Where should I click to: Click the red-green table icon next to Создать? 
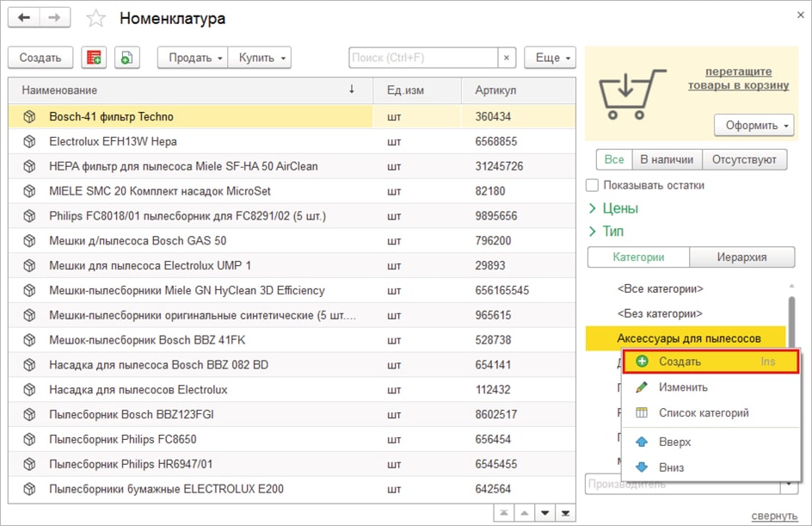click(x=94, y=58)
